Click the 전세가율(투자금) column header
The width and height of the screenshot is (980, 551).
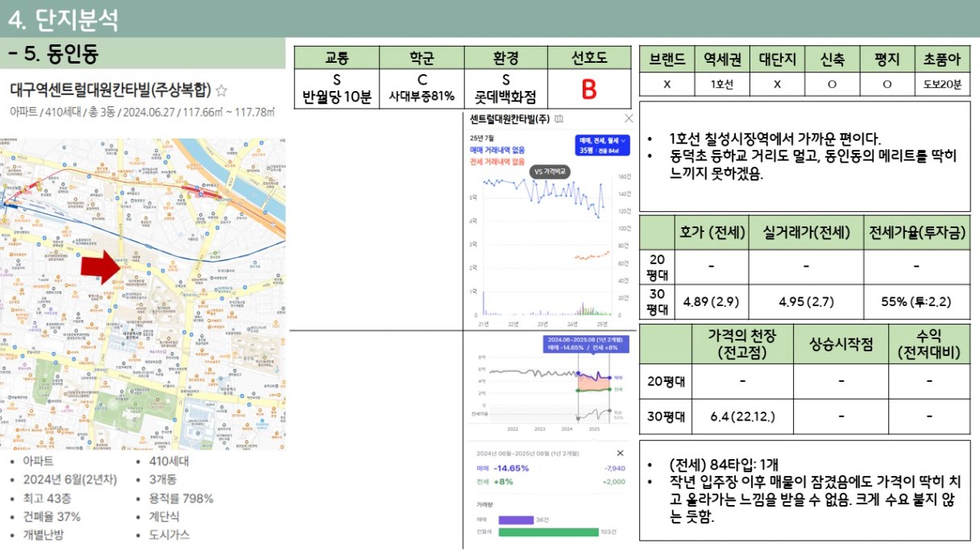(916, 233)
